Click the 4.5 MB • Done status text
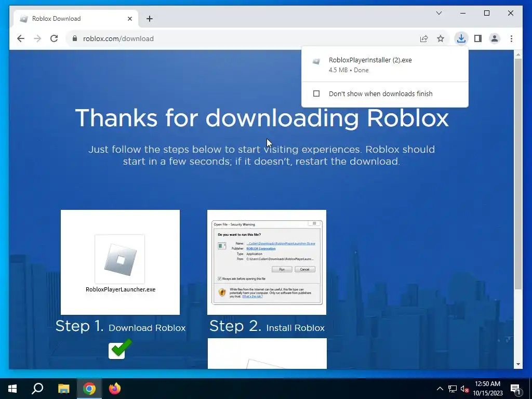The width and height of the screenshot is (532, 399). tap(349, 70)
